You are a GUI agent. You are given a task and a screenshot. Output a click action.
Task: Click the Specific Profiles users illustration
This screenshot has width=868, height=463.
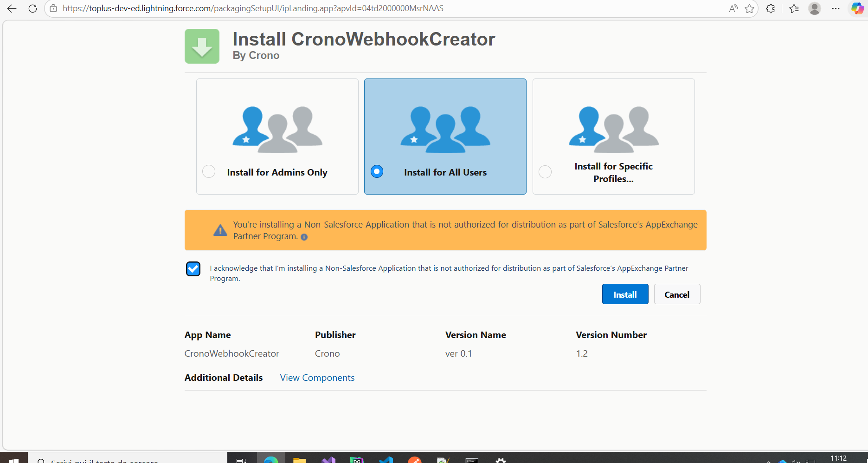pos(614,130)
